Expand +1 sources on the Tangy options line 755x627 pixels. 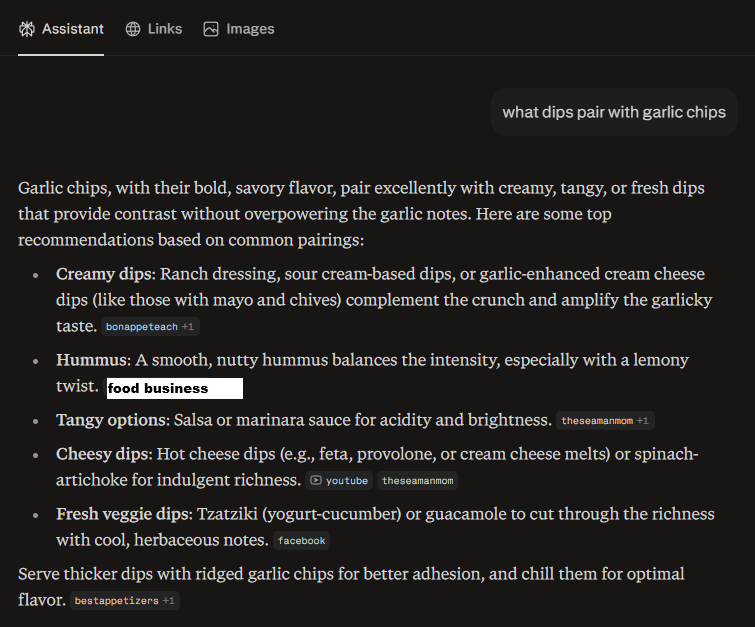(x=644, y=421)
